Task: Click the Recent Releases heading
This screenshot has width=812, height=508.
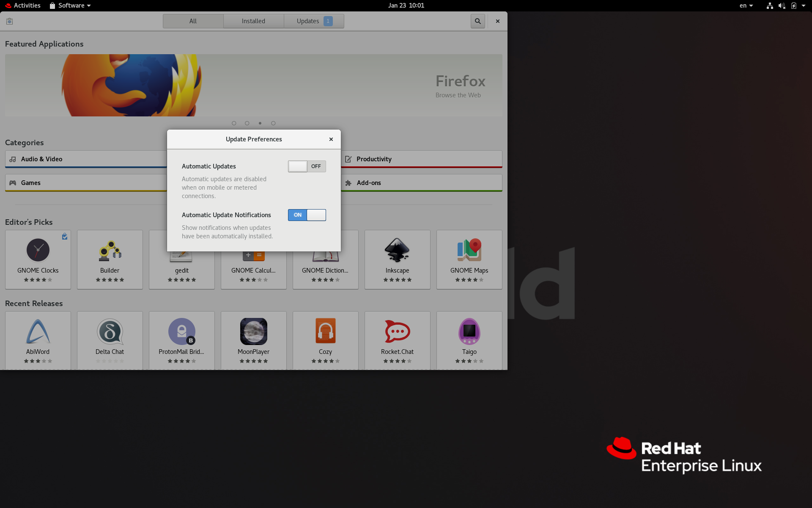Action: click(34, 304)
